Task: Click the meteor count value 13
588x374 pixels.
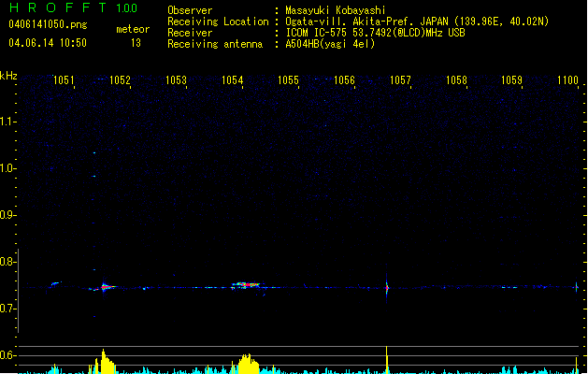Action: pos(136,43)
